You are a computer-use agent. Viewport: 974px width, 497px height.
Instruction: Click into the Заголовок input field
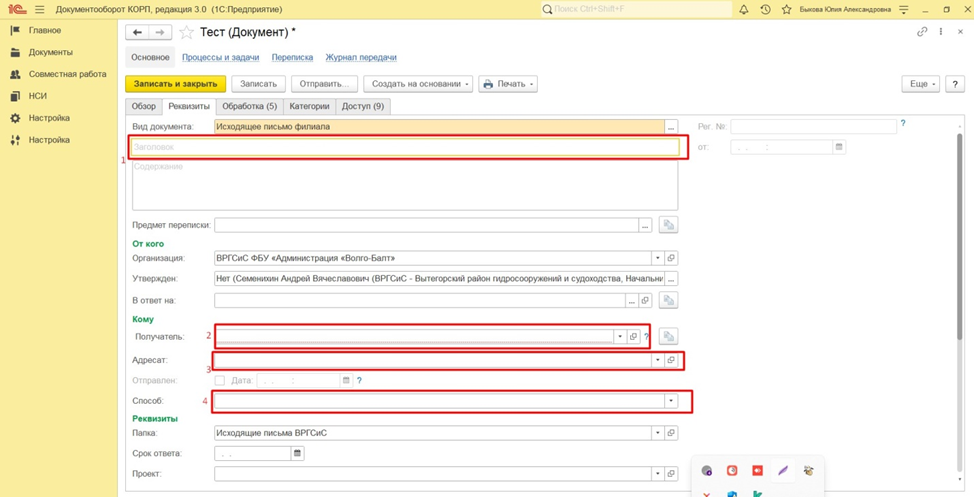405,147
